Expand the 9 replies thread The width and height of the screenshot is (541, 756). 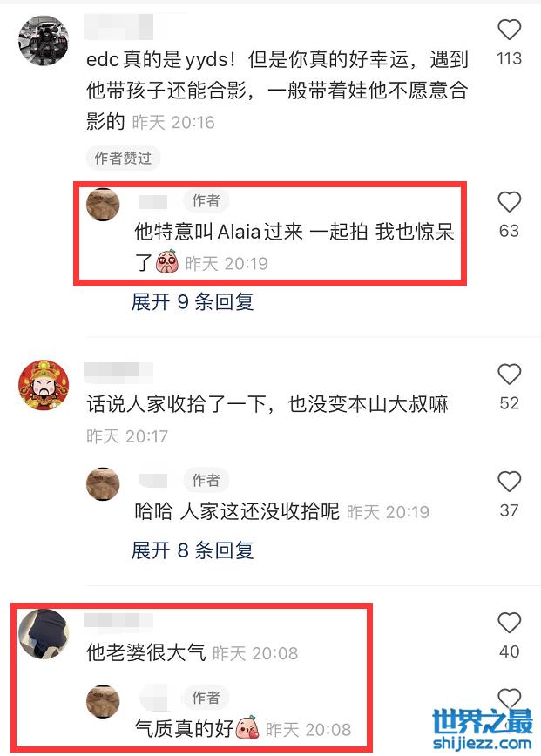(193, 302)
